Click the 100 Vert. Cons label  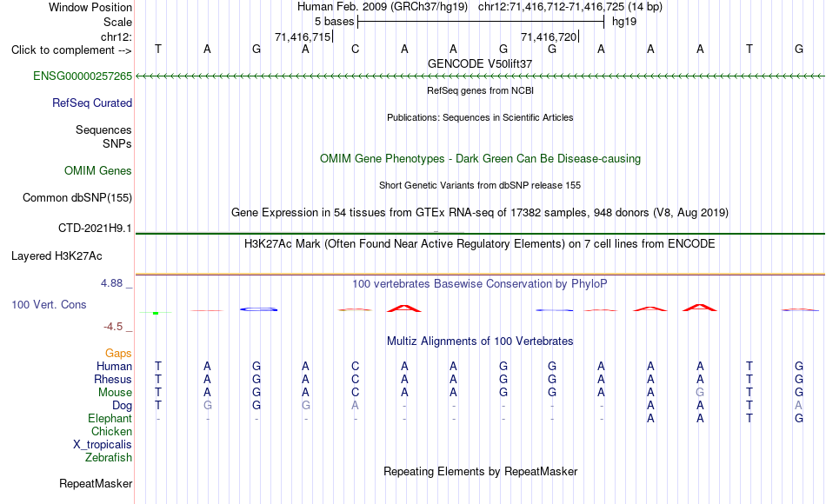click(49, 305)
